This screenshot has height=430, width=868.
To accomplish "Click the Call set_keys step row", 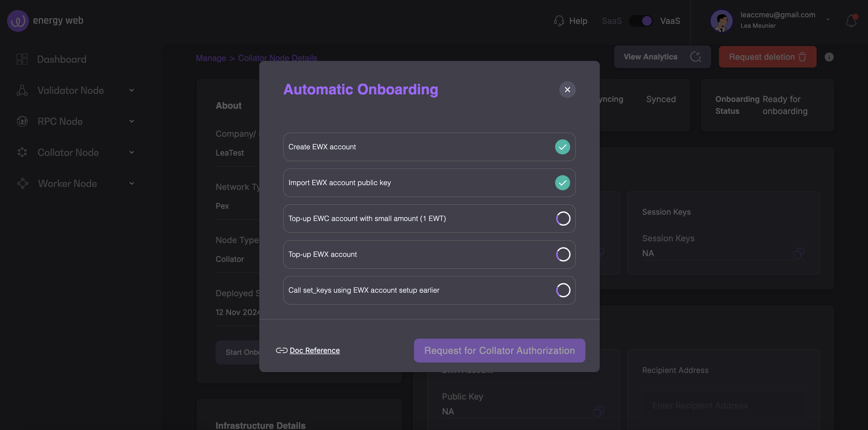I will pos(429,290).
